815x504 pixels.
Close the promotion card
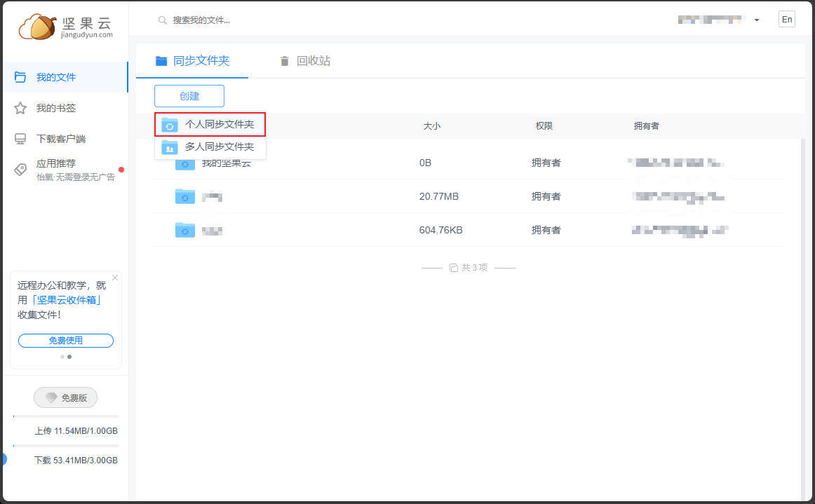(115, 278)
